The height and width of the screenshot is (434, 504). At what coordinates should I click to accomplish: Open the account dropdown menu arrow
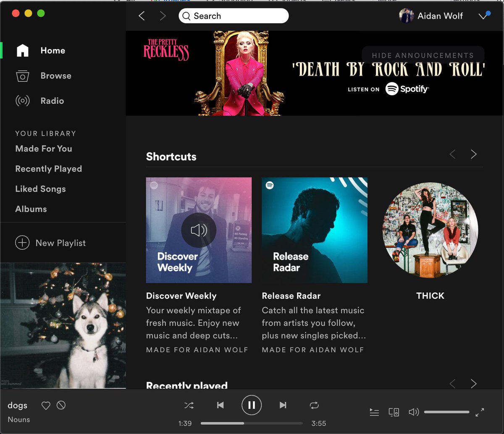coord(483,16)
